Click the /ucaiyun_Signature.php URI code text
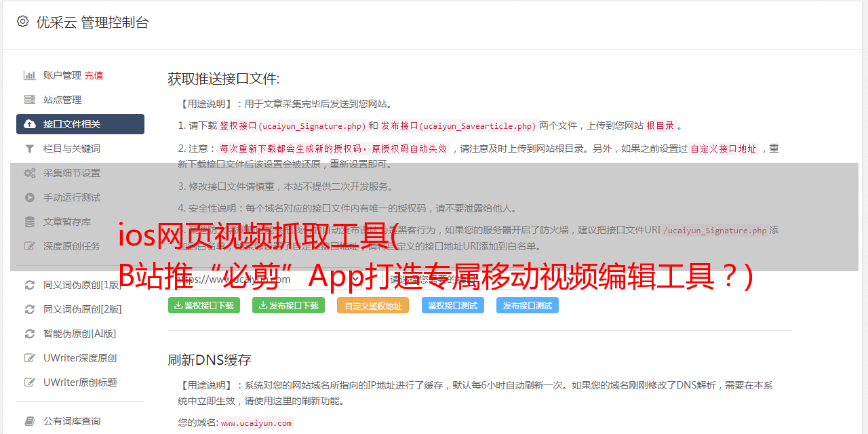Image resolution: width=868 pixels, height=434 pixels. coord(715,231)
